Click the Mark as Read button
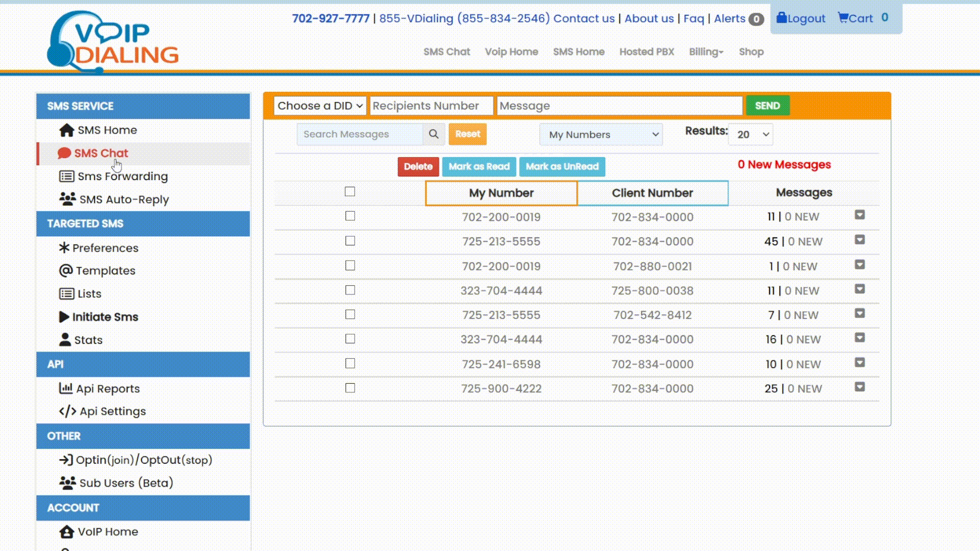Image resolution: width=980 pixels, height=551 pixels. pyautogui.click(x=479, y=167)
